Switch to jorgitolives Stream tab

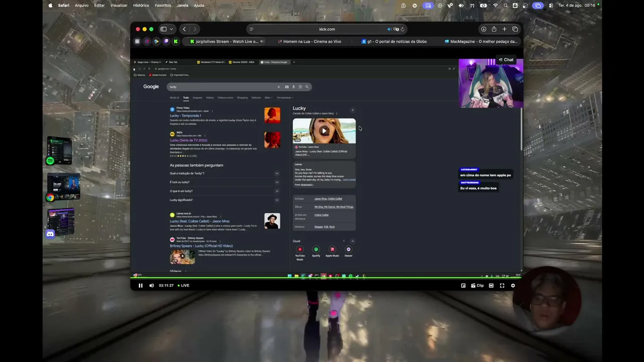coord(227,41)
